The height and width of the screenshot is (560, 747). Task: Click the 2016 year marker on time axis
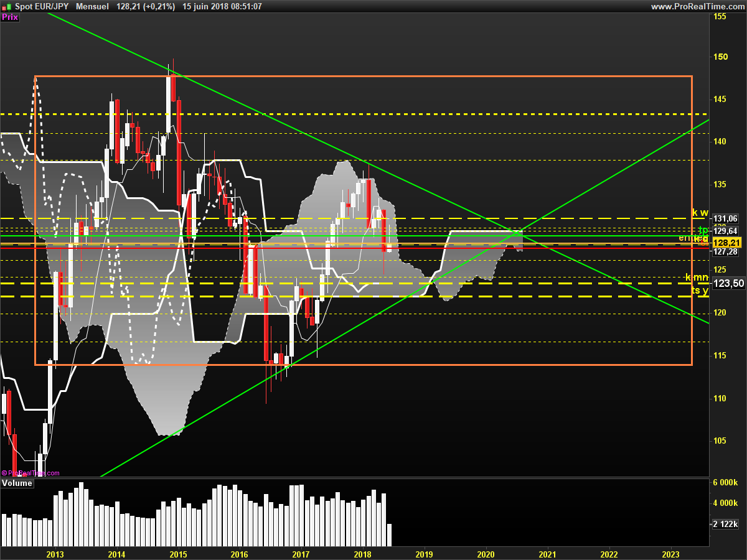point(239,554)
